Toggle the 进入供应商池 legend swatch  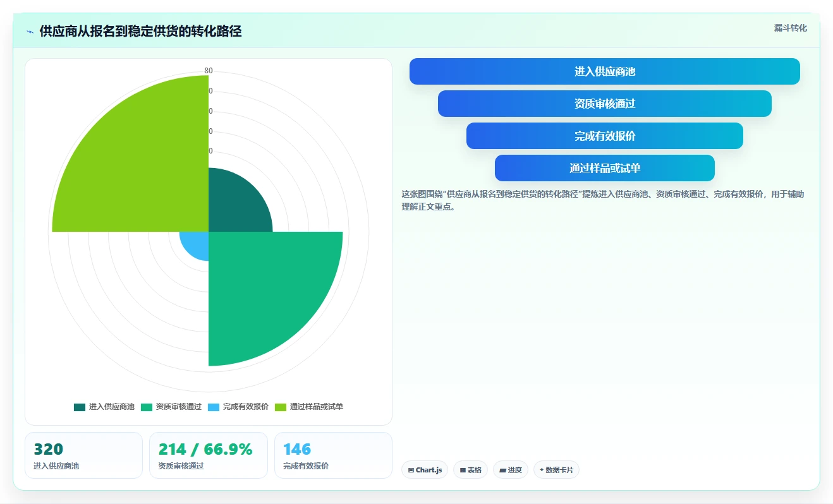click(80, 407)
